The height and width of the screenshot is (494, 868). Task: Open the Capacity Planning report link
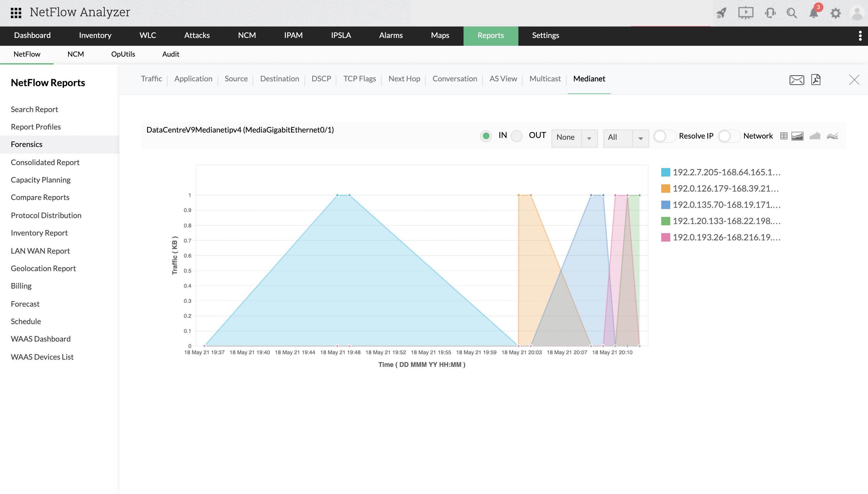tap(41, 180)
